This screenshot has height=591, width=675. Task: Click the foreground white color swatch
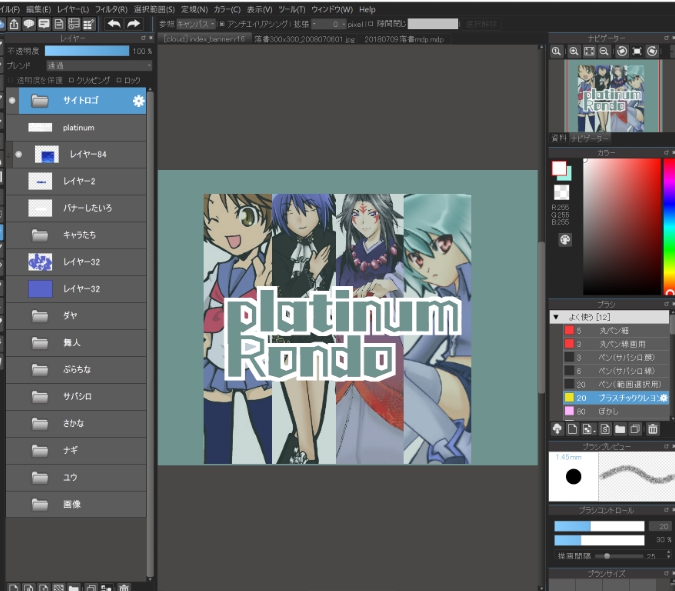559,168
